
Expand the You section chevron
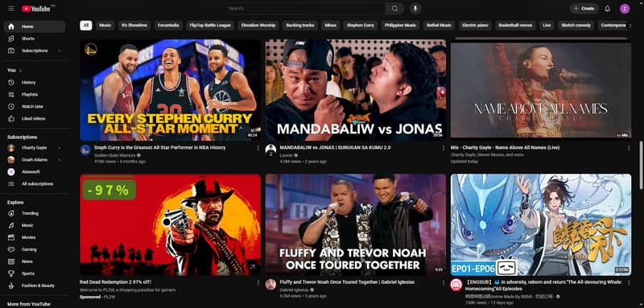tap(21, 71)
